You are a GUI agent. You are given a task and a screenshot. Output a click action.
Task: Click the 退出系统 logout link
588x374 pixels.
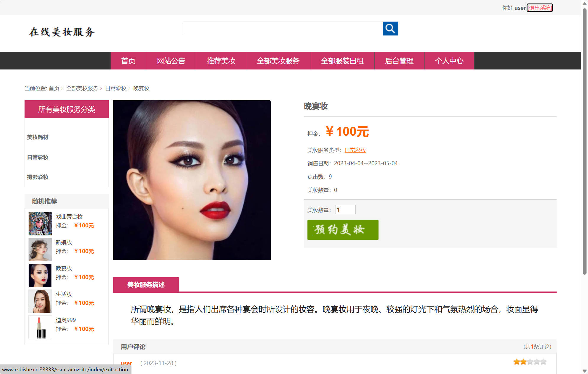[x=540, y=8]
